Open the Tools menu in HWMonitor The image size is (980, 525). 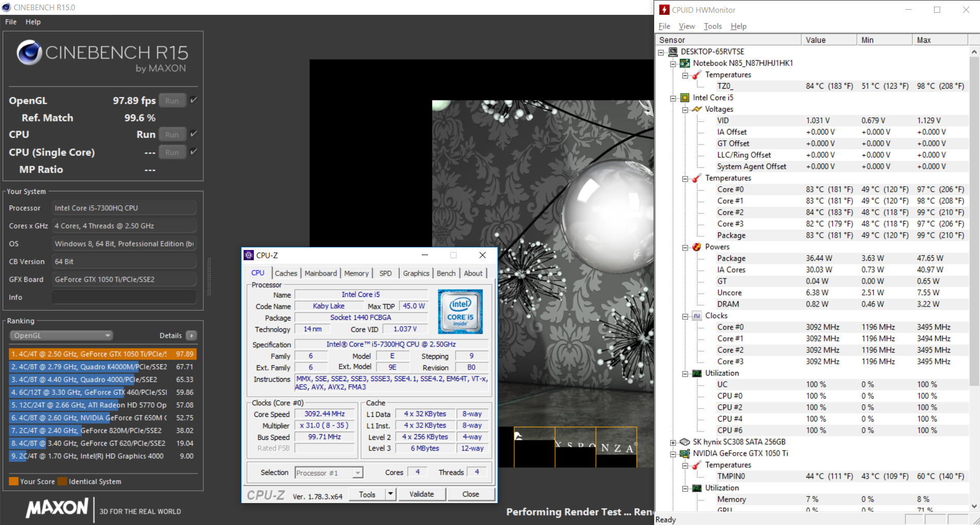(x=712, y=26)
